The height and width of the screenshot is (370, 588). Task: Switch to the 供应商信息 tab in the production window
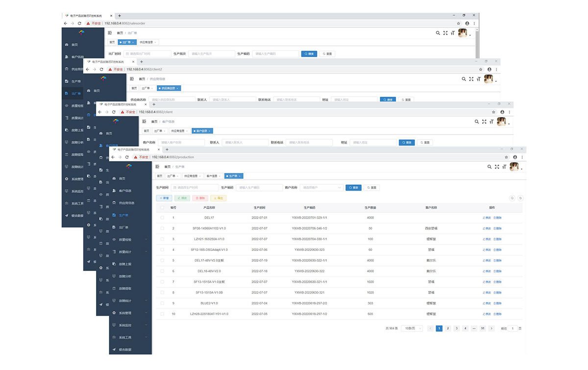pyautogui.click(x=192, y=176)
